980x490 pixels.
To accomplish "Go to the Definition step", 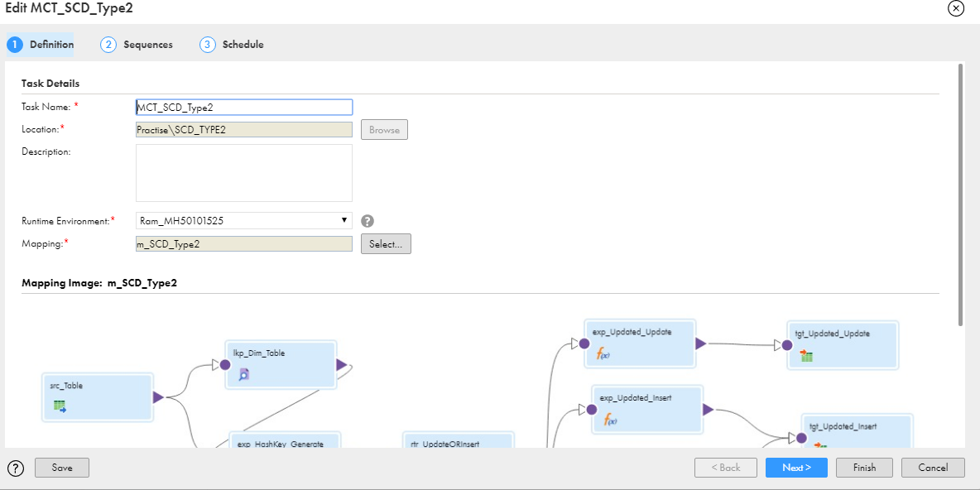I will [x=50, y=45].
